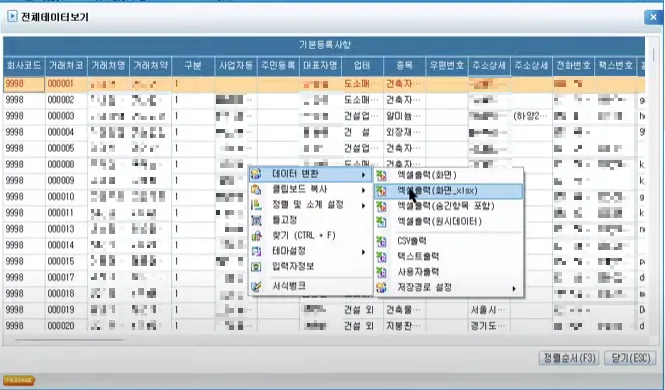This screenshot has height=390, width=665.
Task: Expand the 테마설정 submenu arrow
Action: 363,252
